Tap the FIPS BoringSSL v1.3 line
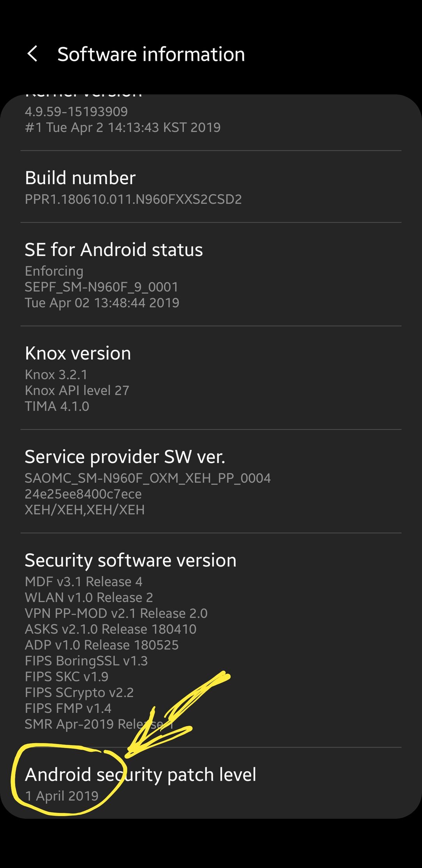This screenshot has width=422, height=868. [86, 661]
